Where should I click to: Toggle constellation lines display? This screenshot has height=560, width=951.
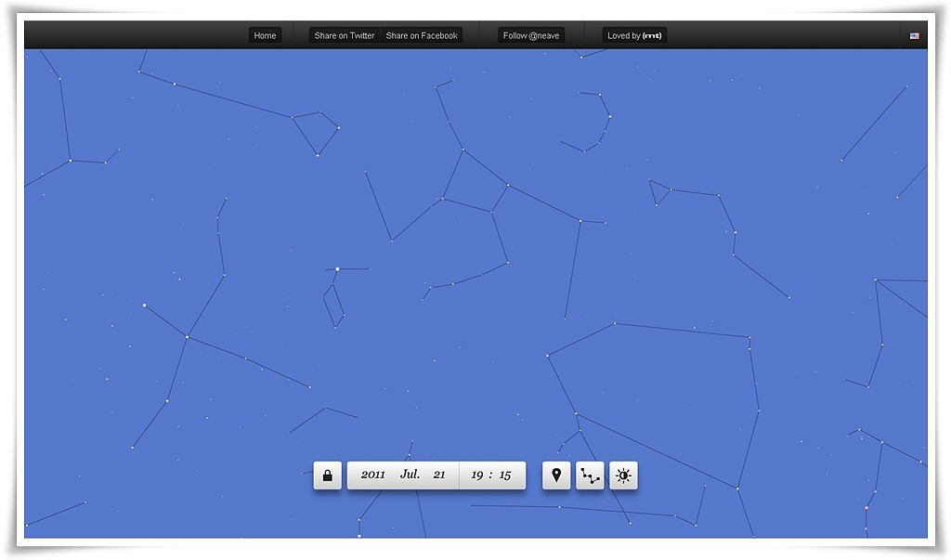pyautogui.click(x=590, y=475)
